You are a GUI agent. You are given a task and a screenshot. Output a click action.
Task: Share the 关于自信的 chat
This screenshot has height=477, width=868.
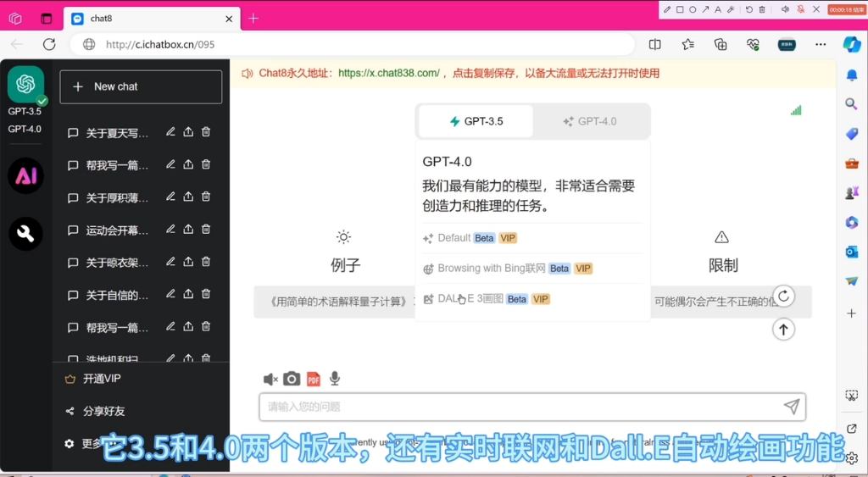pos(188,294)
